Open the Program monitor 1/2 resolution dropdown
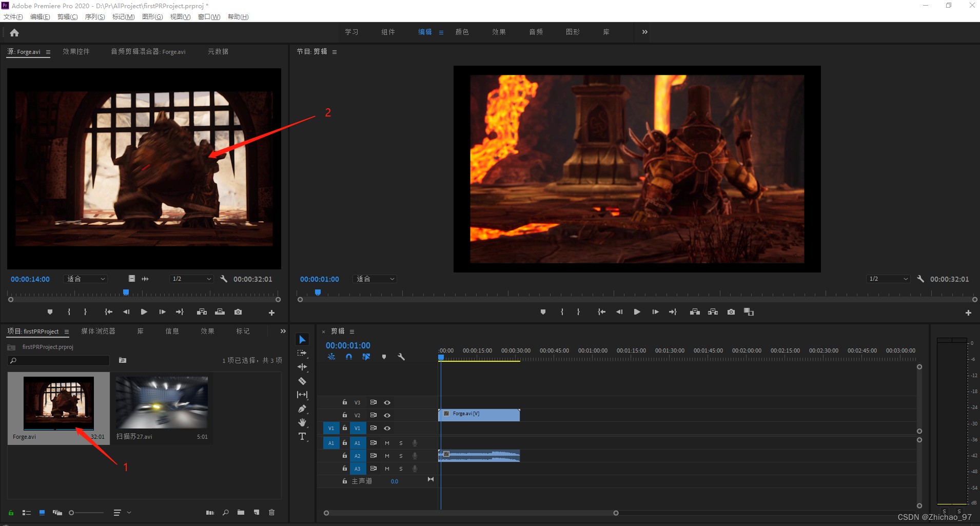The width and height of the screenshot is (980, 526). 888,279
